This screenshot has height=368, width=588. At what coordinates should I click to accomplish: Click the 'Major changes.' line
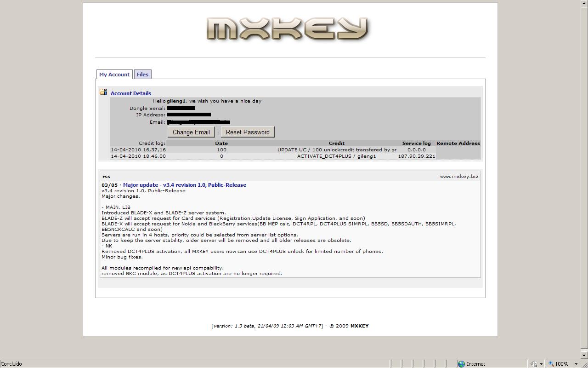point(121,196)
